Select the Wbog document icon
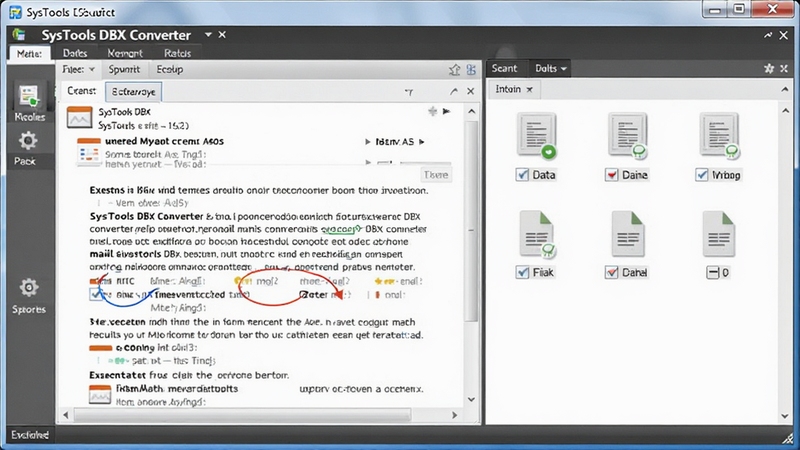The height and width of the screenshot is (450, 800). [x=719, y=135]
